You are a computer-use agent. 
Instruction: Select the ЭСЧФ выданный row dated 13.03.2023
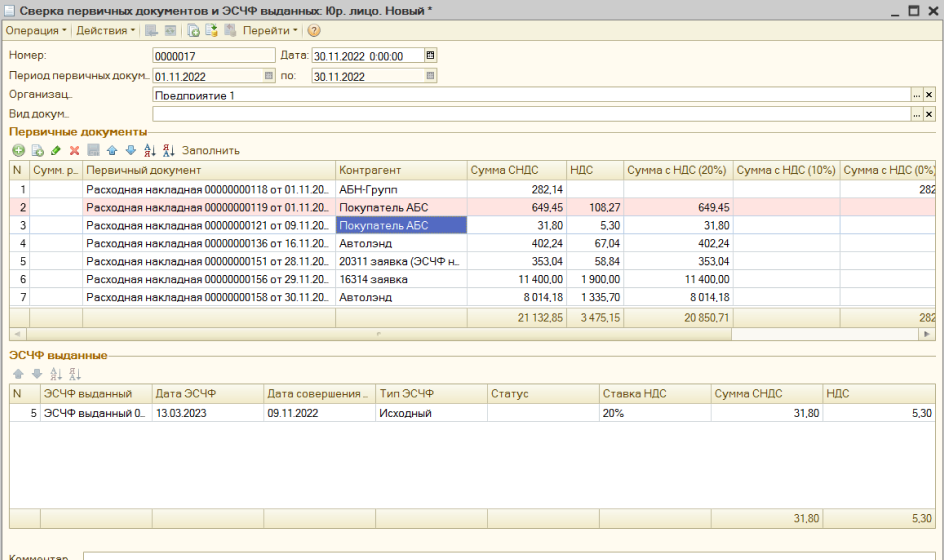[472, 413]
